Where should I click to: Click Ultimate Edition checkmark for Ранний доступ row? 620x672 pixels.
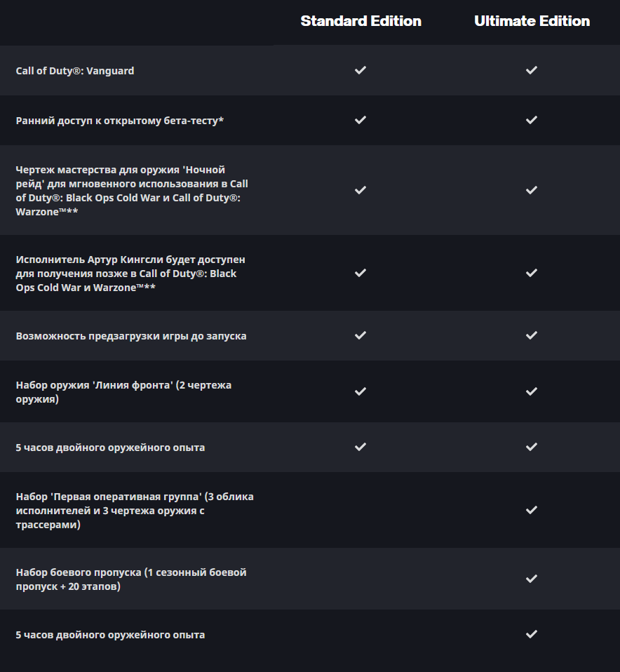532,120
